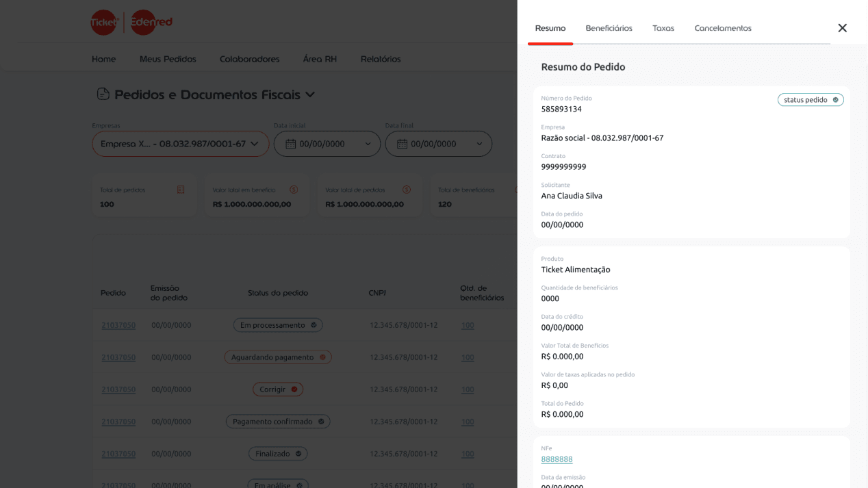Click the red icon in the Corrigir badge
The width and height of the screenshot is (868, 488).
point(294,389)
